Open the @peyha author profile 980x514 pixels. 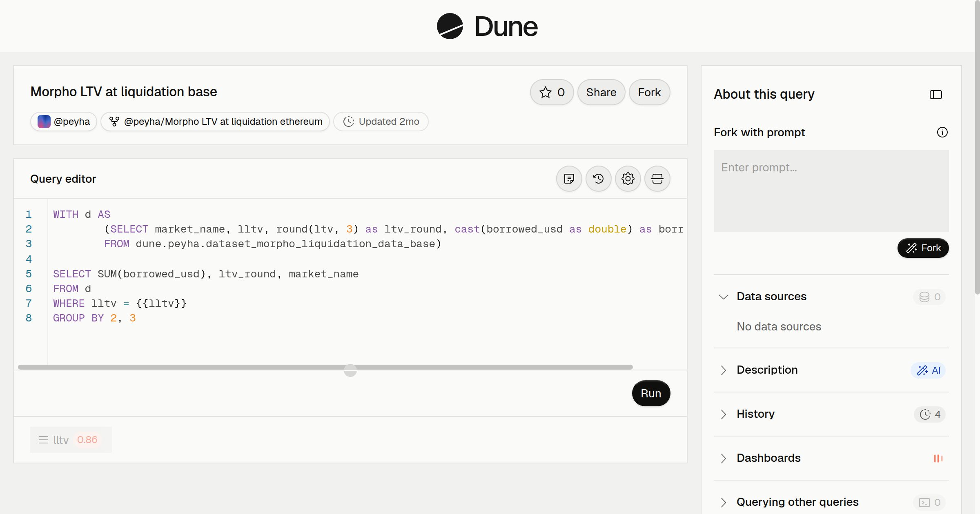64,122
